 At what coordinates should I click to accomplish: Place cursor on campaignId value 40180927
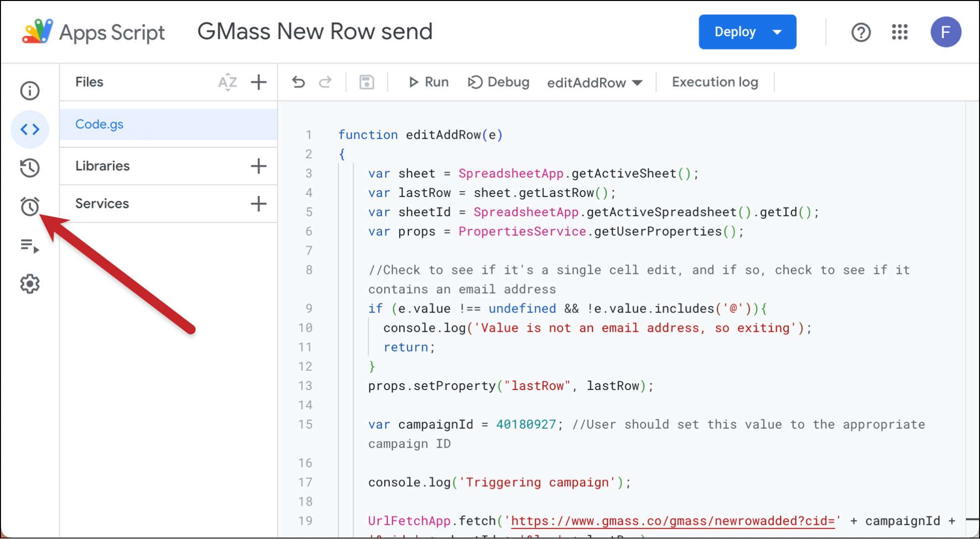click(526, 425)
